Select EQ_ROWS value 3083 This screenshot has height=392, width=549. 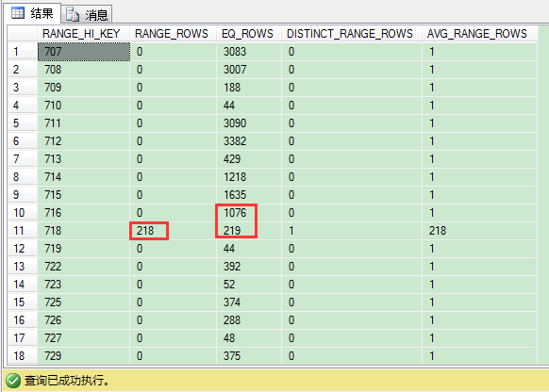coord(249,52)
